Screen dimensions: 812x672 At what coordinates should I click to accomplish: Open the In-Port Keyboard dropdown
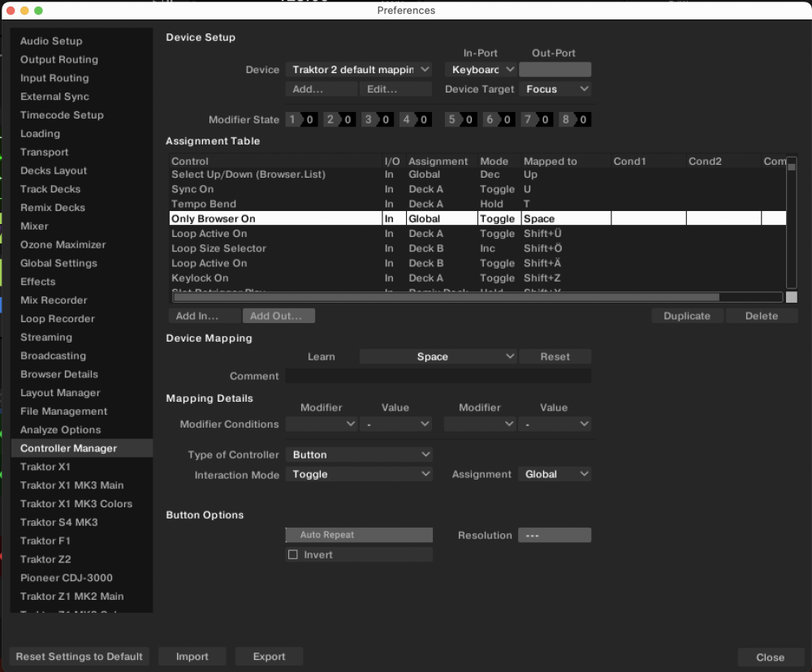tap(481, 69)
